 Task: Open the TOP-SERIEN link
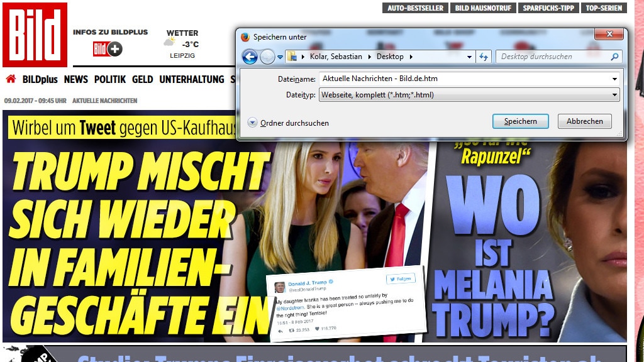604,8
